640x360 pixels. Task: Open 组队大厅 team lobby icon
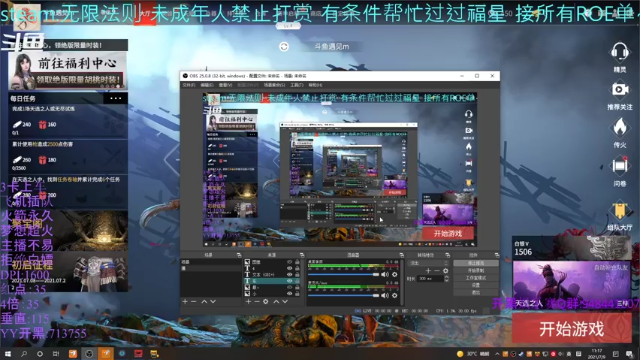(620, 210)
